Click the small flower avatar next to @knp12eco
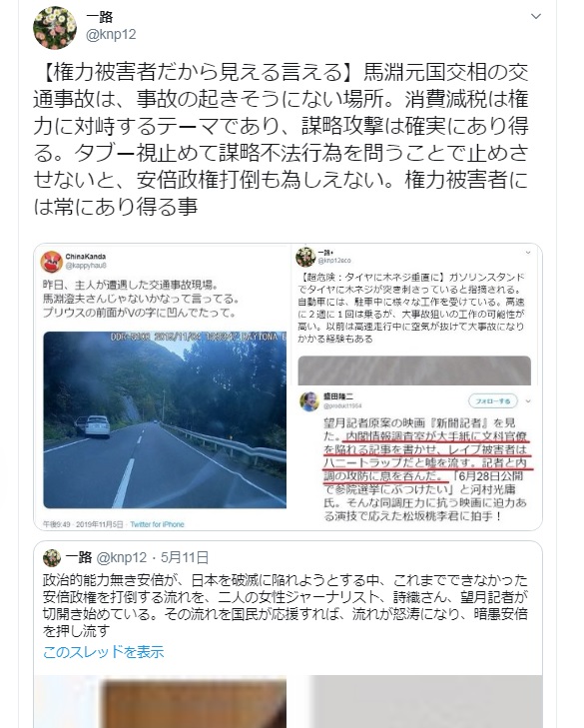Viewport: 584px width, 728px height. click(305, 257)
